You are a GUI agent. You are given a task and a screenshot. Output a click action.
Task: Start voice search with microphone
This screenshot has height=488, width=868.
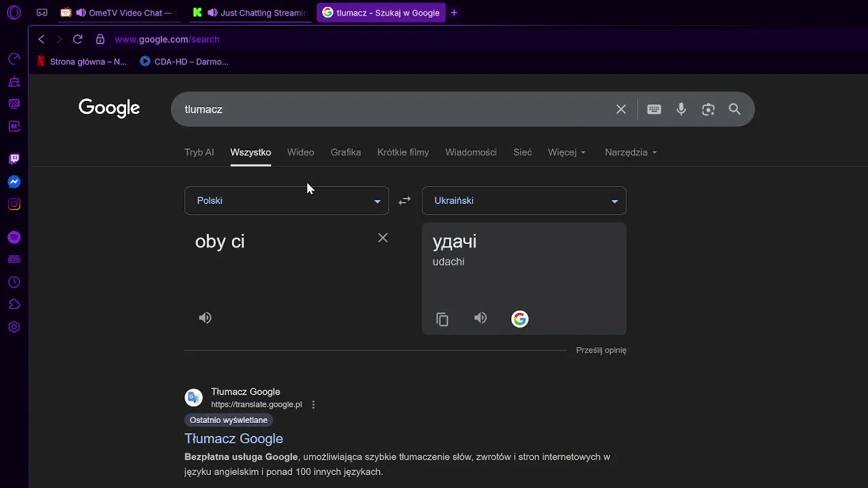pyautogui.click(x=682, y=109)
